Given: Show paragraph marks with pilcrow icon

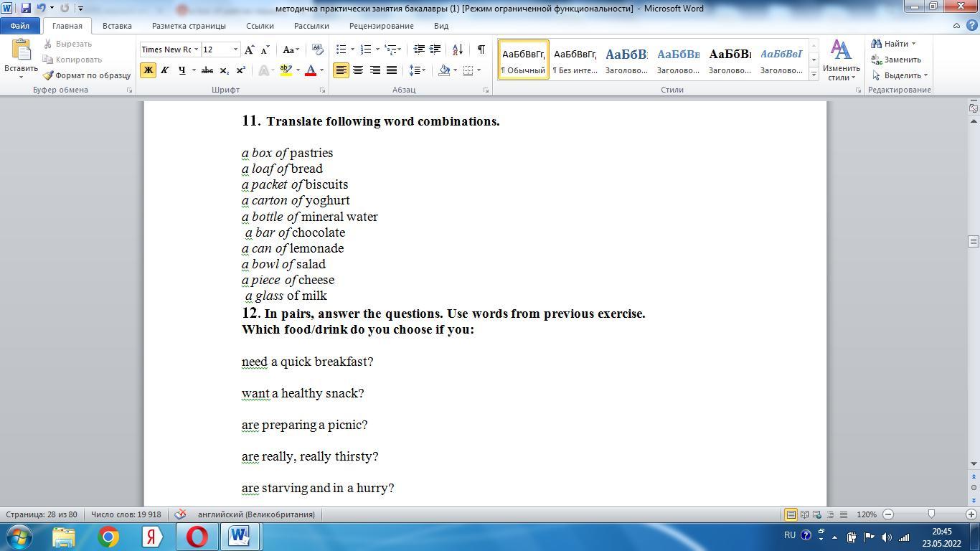Looking at the screenshot, I should pos(481,50).
